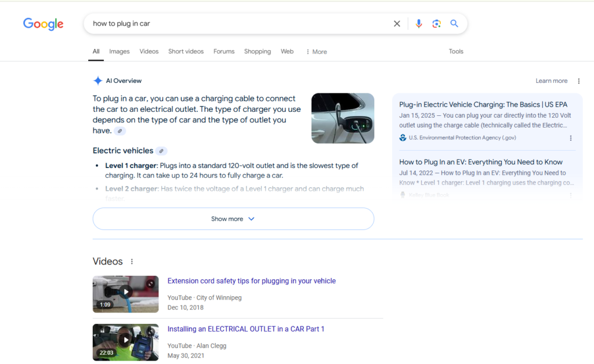
Task: Go to the Forums tab
Action: pyautogui.click(x=224, y=52)
